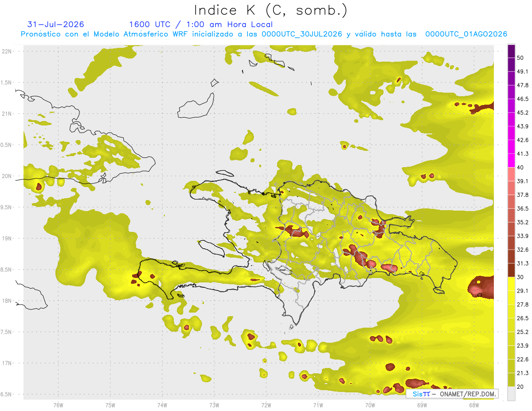Image resolution: width=532 pixels, height=411 pixels.
Task: Click the 19N latitude label
Action: coord(8,238)
